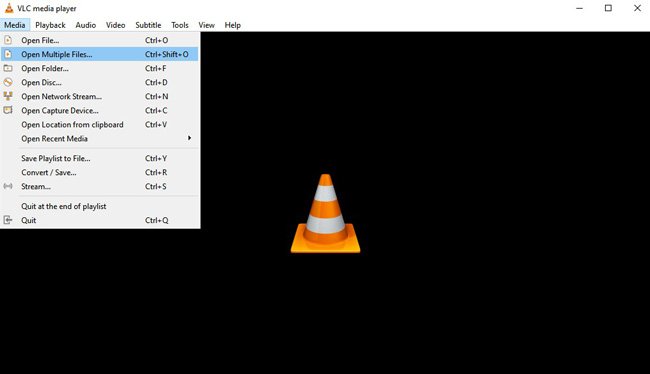The width and height of the screenshot is (650, 374).
Task: Click the Open Disc icon
Action: [8, 82]
